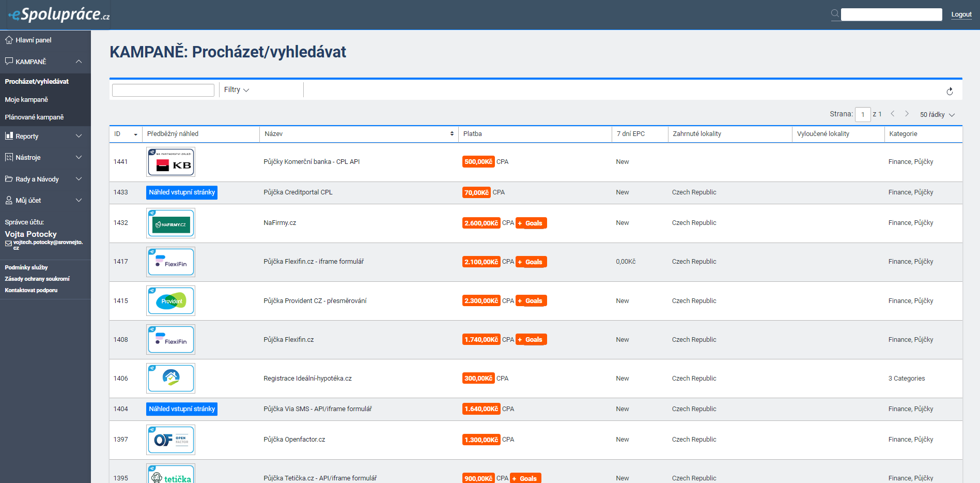The width and height of the screenshot is (980, 483).
Task: Click the email envelope icon for account manager
Action: pyautogui.click(x=8, y=244)
